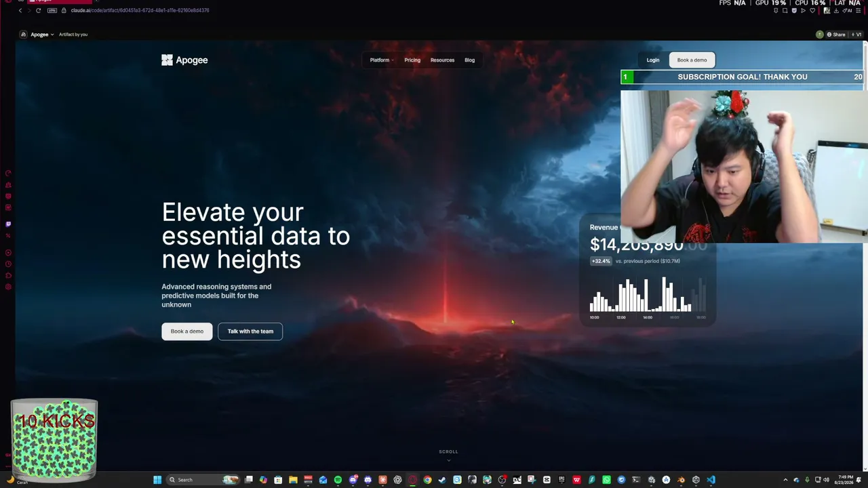Open the Platform dropdown menu

(381, 60)
